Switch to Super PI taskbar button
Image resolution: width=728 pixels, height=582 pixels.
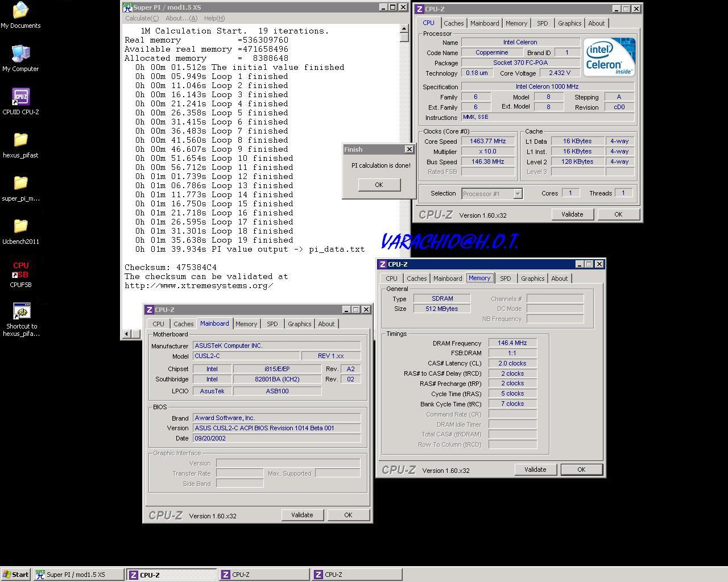coord(78,575)
